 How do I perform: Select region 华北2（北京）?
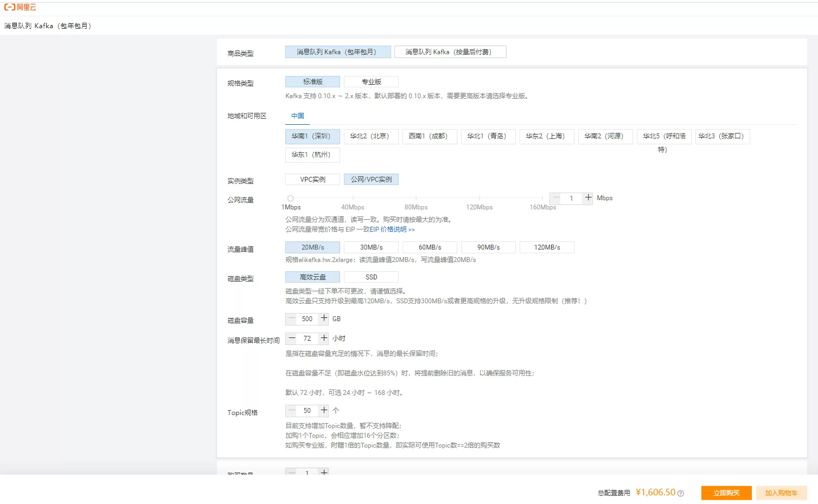(x=371, y=136)
